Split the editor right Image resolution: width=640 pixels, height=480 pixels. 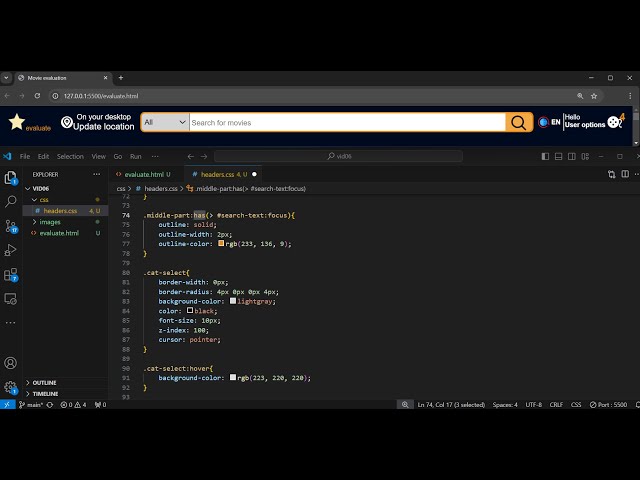point(625,174)
